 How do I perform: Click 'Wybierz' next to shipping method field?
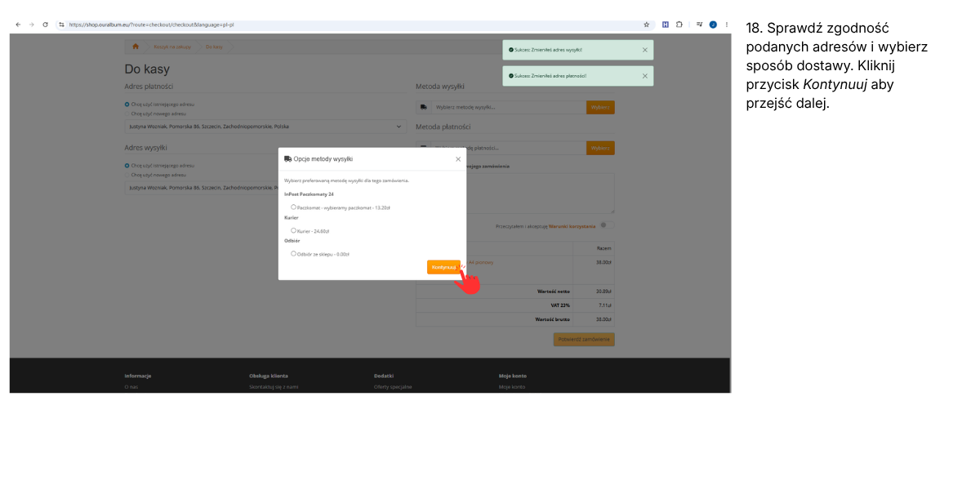(x=600, y=107)
